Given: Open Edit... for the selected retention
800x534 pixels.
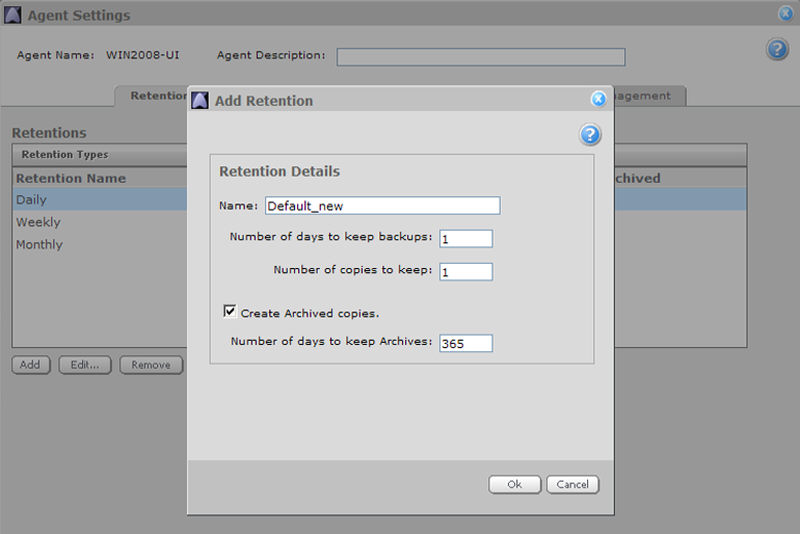Looking at the screenshot, I should (84, 365).
